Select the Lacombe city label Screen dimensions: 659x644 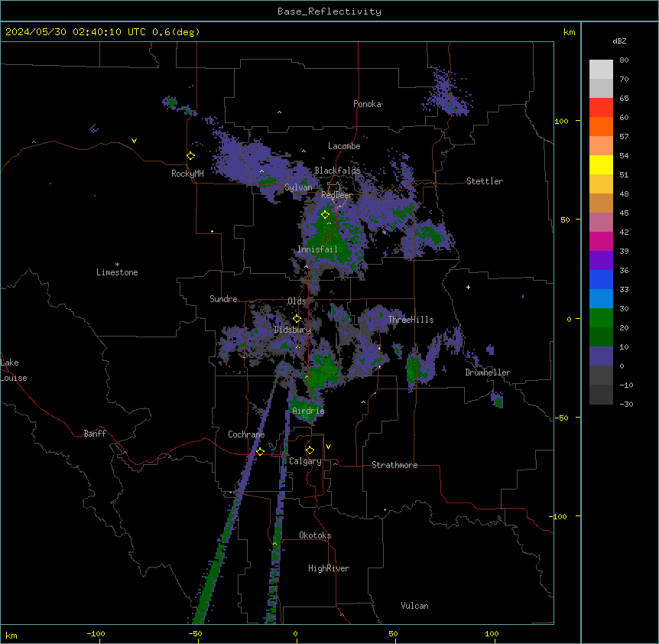pyautogui.click(x=344, y=146)
